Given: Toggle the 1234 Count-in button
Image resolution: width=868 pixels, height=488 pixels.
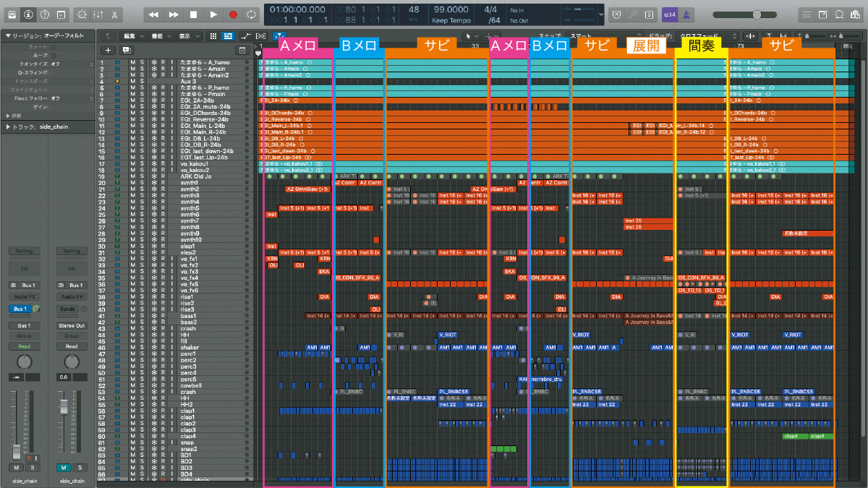Looking at the screenshot, I should 670,14.
